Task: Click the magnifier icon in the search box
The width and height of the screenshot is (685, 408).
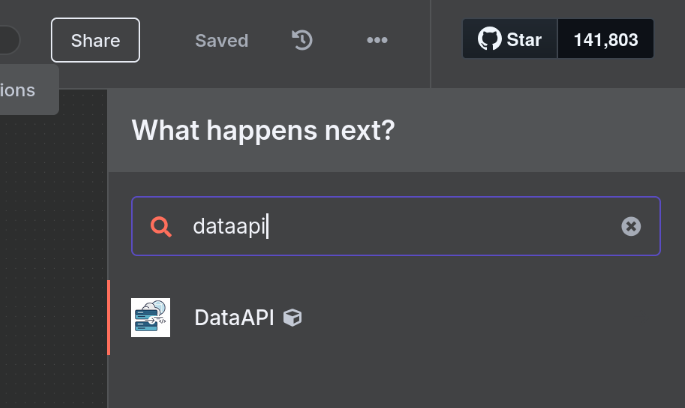Action: pyautogui.click(x=161, y=226)
